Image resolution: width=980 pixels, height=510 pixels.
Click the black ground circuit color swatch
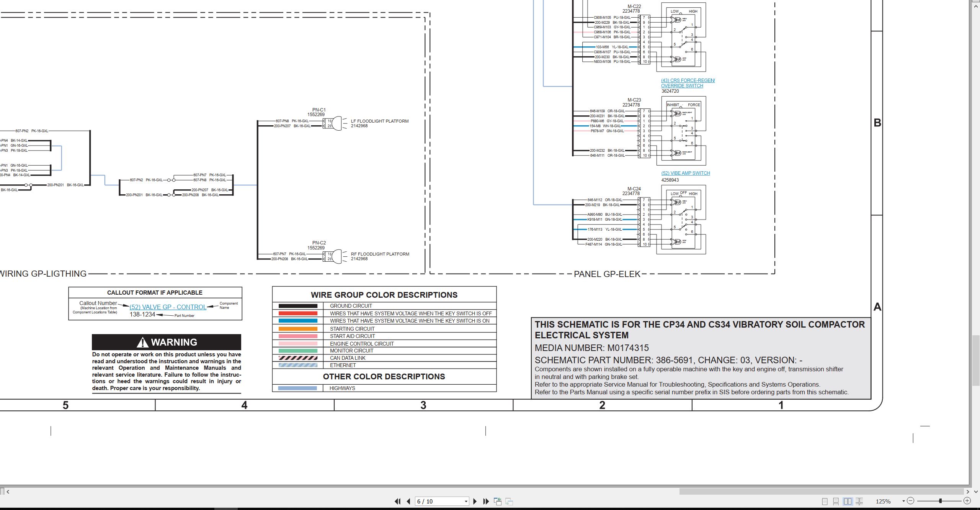tap(298, 306)
